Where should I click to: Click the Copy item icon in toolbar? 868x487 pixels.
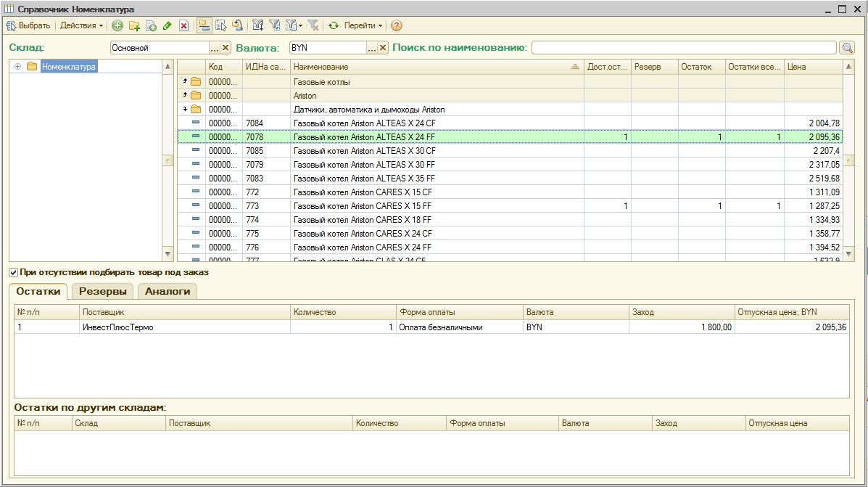pos(151,25)
